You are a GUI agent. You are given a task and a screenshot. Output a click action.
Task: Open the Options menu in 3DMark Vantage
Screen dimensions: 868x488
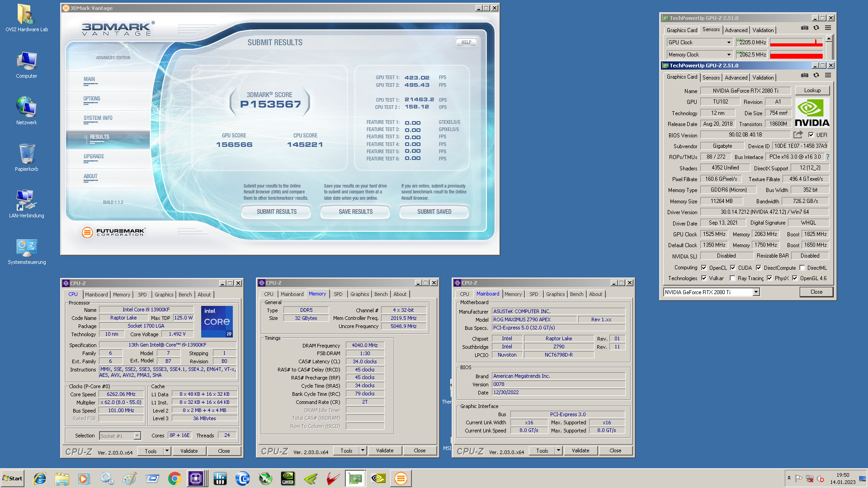(x=92, y=99)
